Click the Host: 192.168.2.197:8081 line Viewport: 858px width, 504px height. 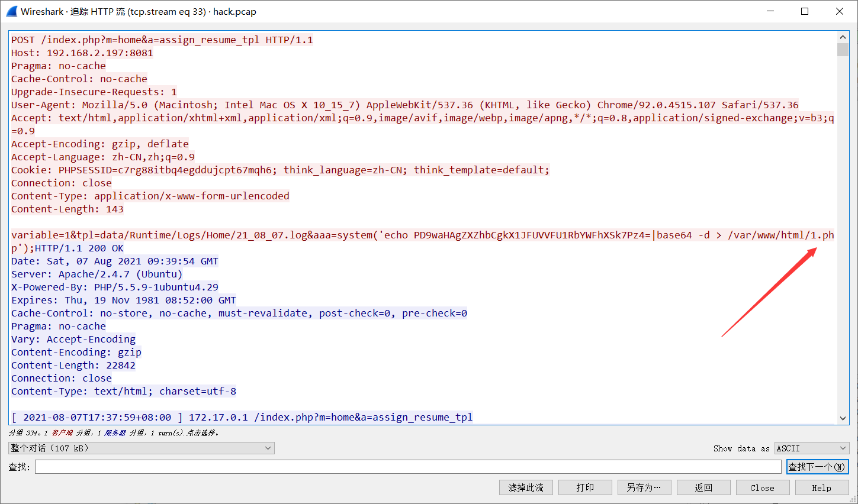[x=82, y=53]
